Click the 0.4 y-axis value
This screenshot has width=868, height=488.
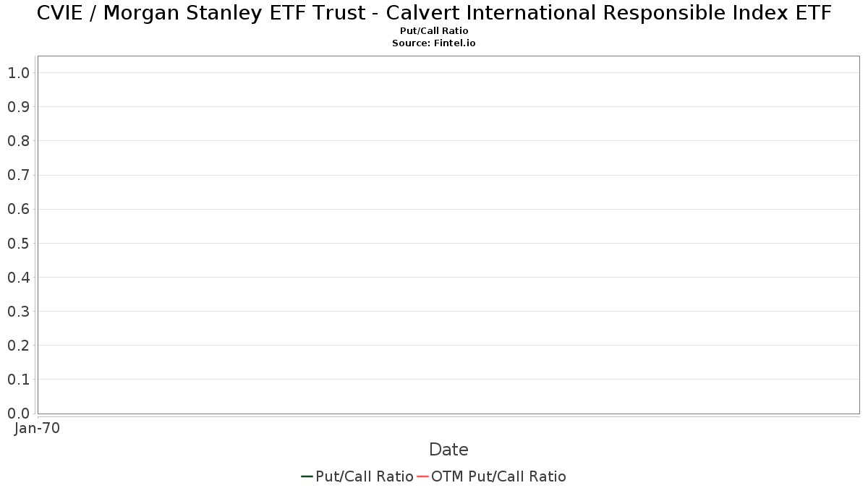point(18,277)
